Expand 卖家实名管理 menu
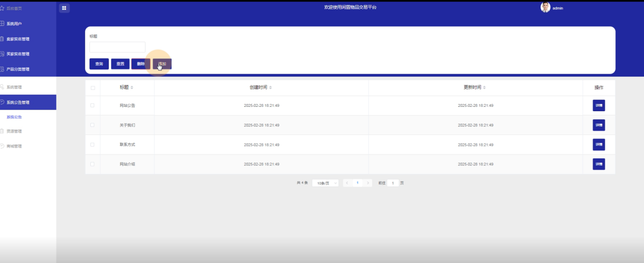 [28, 39]
